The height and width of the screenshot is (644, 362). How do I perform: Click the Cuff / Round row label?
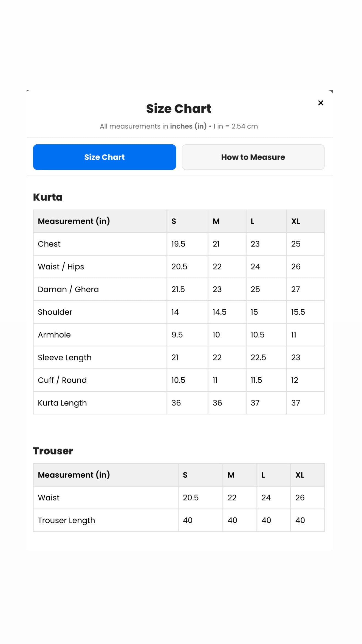pyautogui.click(x=62, y=380)
